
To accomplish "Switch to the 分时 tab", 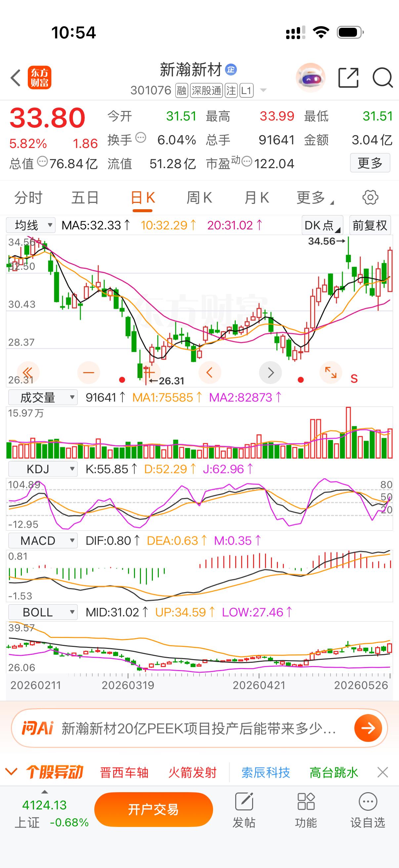I will [x=28, y=197].
